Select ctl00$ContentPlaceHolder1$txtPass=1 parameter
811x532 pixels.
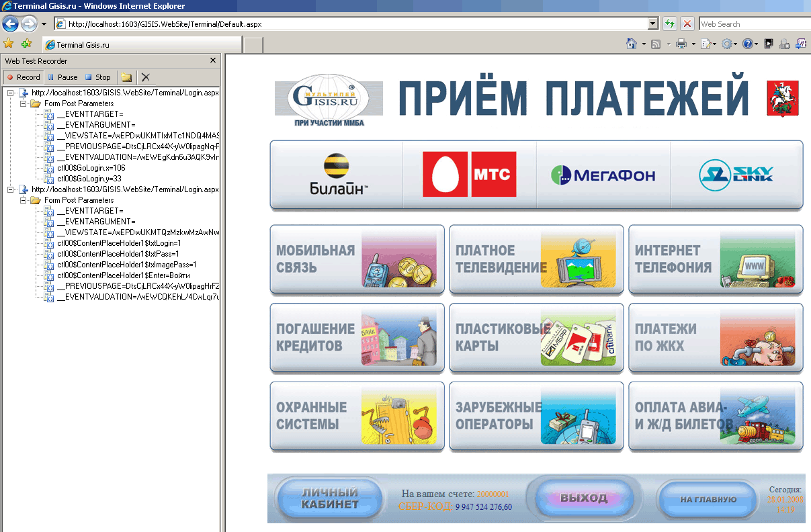coord(118,254)
